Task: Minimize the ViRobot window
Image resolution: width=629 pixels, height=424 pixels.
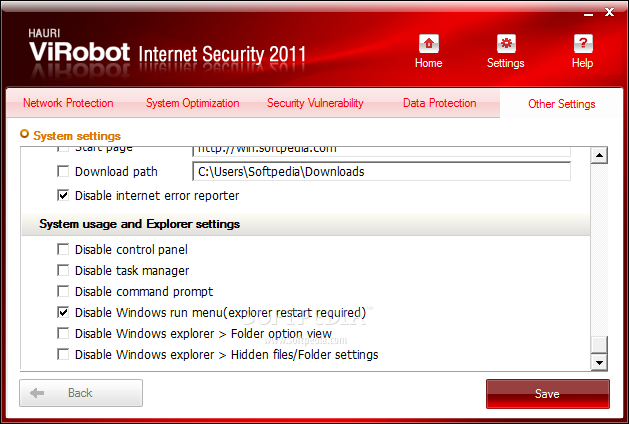Action: 588,14
